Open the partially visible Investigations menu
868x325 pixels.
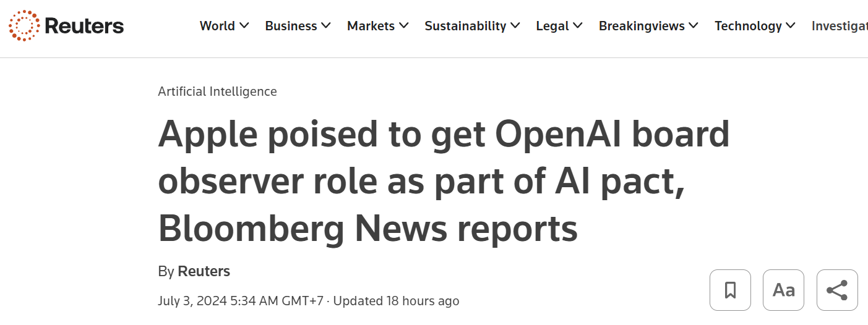(x=840, y=26)
